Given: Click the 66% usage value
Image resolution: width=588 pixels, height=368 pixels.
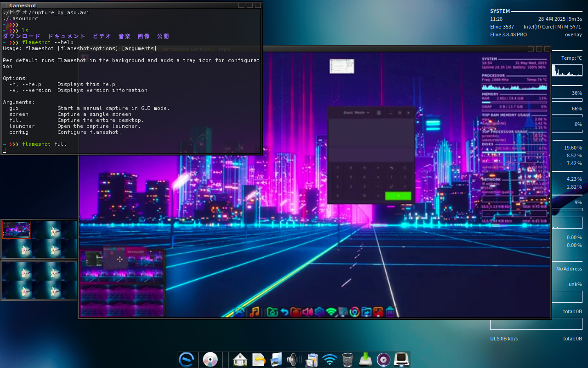Looking at the screenshot, I should [x=577, y=109].
